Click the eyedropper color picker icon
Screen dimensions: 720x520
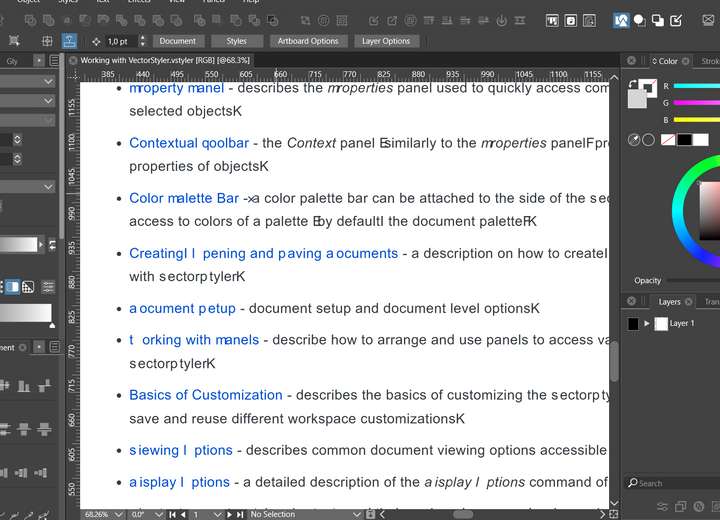[x=634, y=140]
